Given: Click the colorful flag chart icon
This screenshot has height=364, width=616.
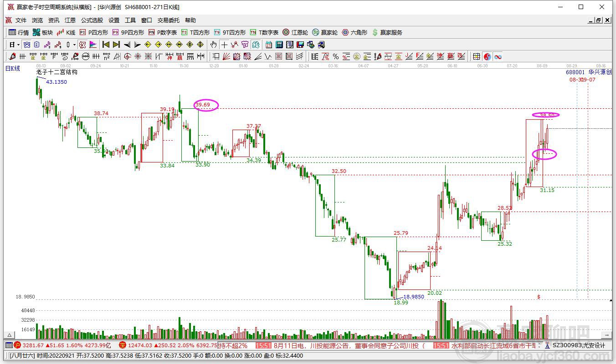Looking at the screenshot, I should coord(93,45).
